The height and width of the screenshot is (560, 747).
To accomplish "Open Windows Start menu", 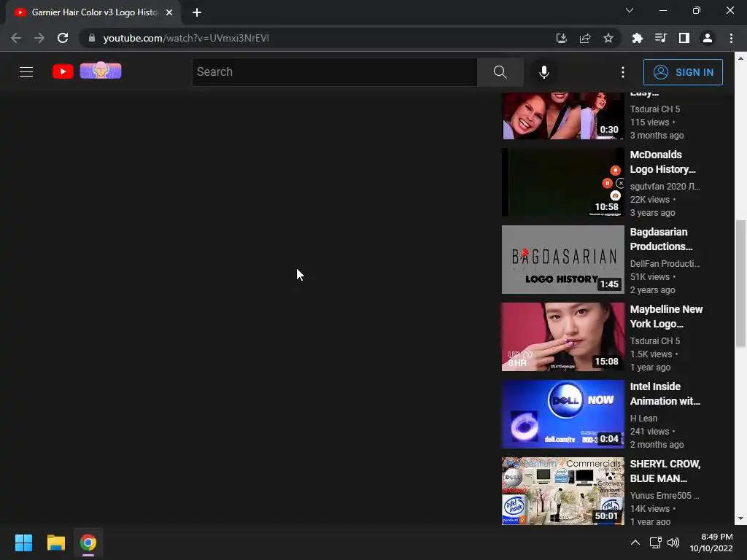I will (23, 542).
